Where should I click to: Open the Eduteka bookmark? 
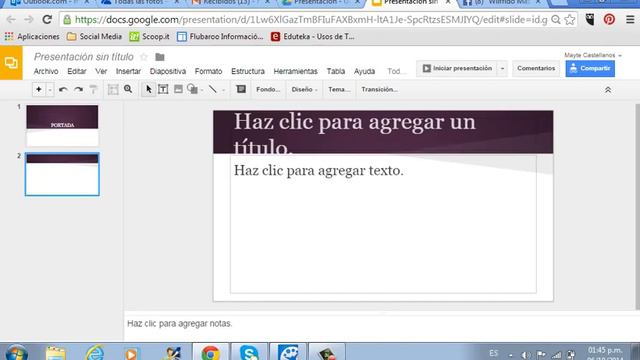tap(313, 37)
